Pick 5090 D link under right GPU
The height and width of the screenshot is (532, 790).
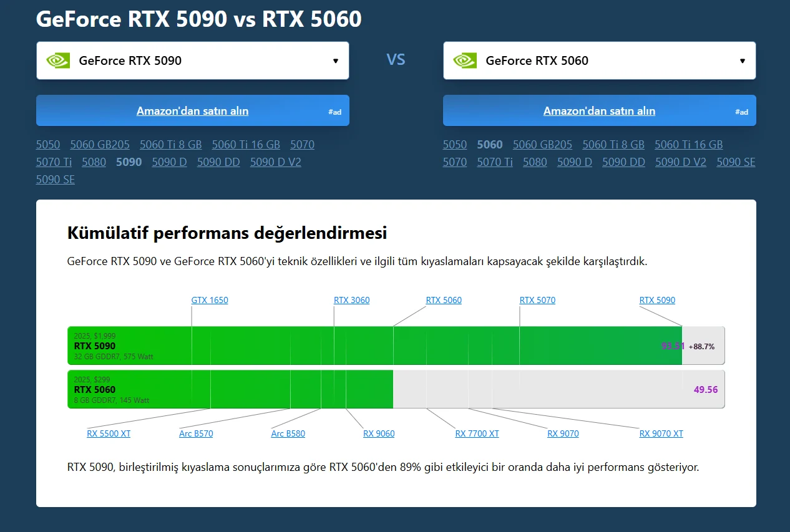pyautogui.click(x=575, y=162)
